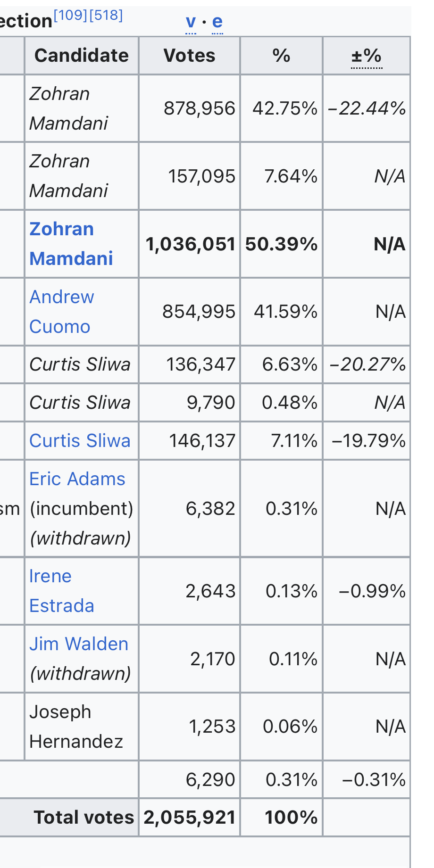Click the total 2,055,921 votes cell
The height and width of the screenshot is (868, 434).
click(190, 818)
